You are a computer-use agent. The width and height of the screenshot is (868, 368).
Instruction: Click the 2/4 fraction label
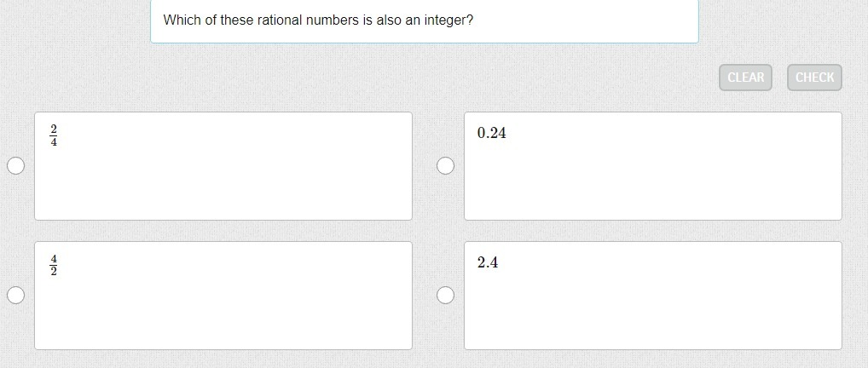pyautogui.click(x=54, y=135)
